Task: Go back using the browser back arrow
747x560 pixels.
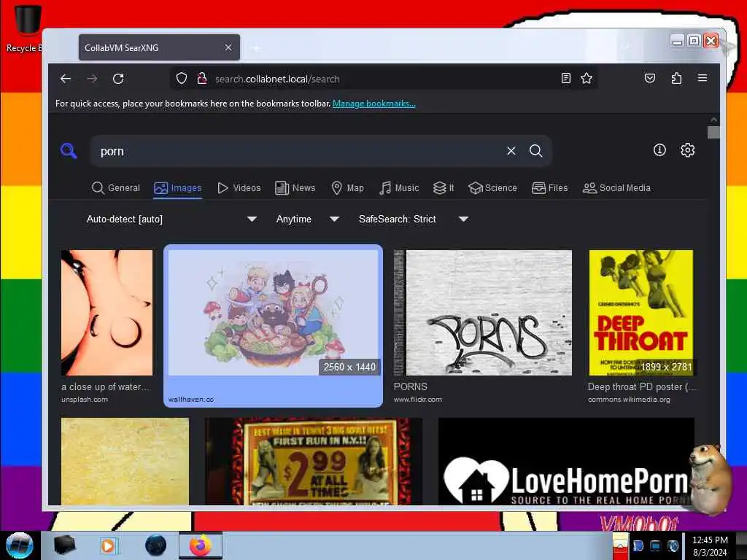Action: (x=66, y=79)
